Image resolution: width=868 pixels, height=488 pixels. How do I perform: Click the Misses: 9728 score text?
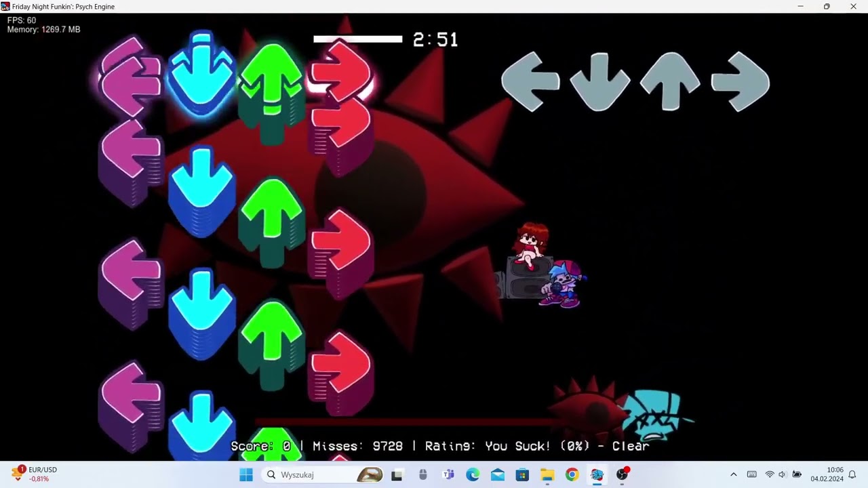click(x=357, y=446)
